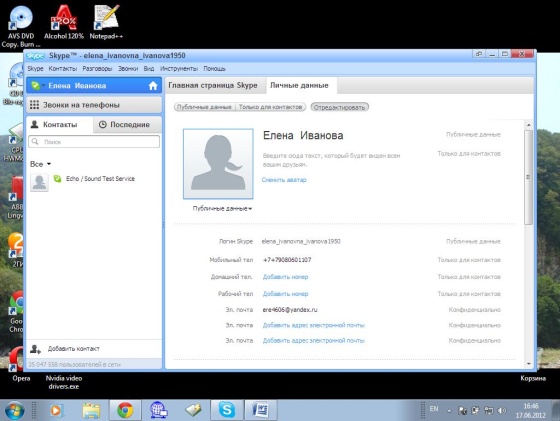Expand the Все contacts filter dropdown
Image resolution: width=560 pixels, height=421 pixels.
point(40,164)
